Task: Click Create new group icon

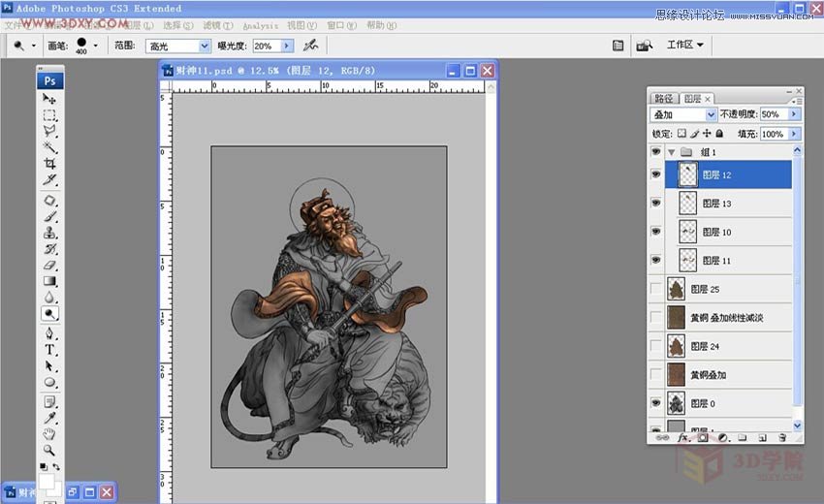Action: click(742, 437)
